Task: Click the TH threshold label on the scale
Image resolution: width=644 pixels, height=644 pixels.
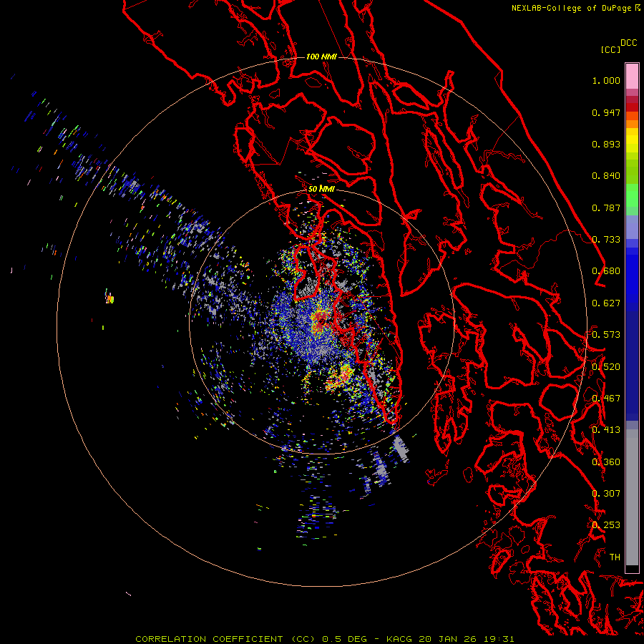Action: (x=615, y=557)
